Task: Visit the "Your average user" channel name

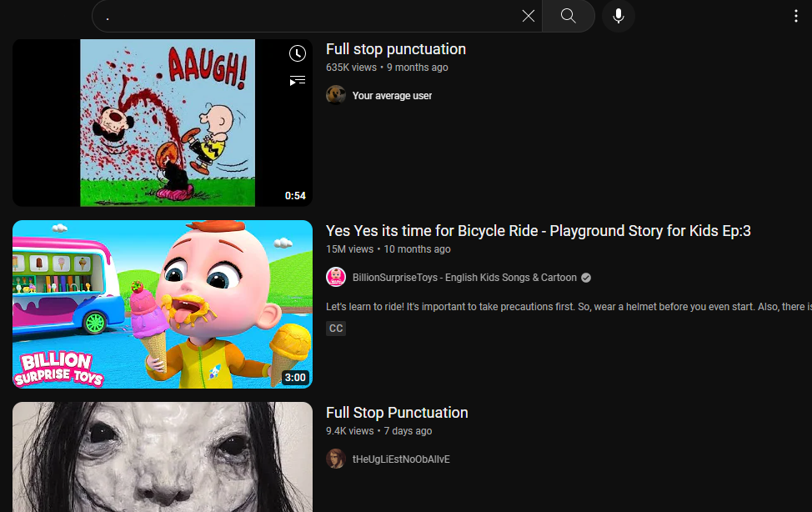Action: click(x=392, y=96)
